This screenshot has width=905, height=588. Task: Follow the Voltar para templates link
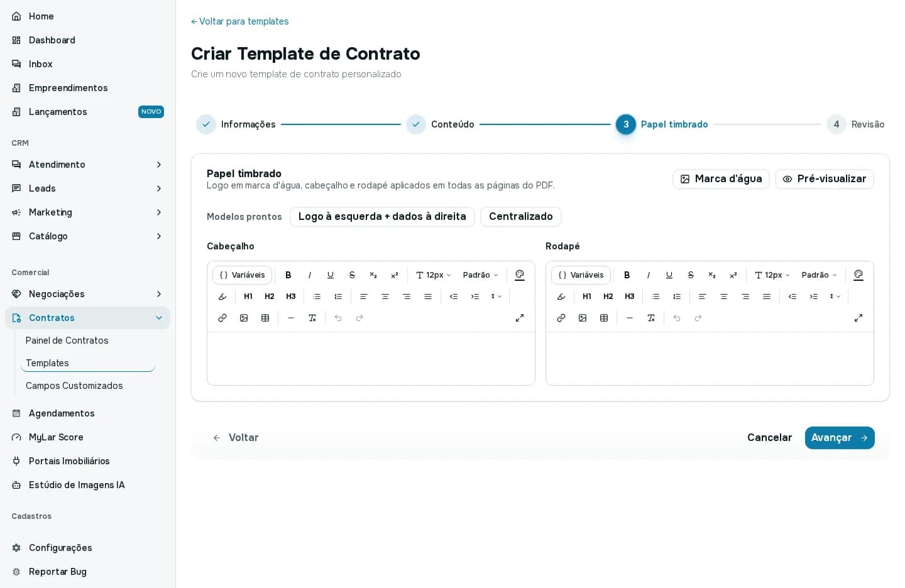(240, 21)
